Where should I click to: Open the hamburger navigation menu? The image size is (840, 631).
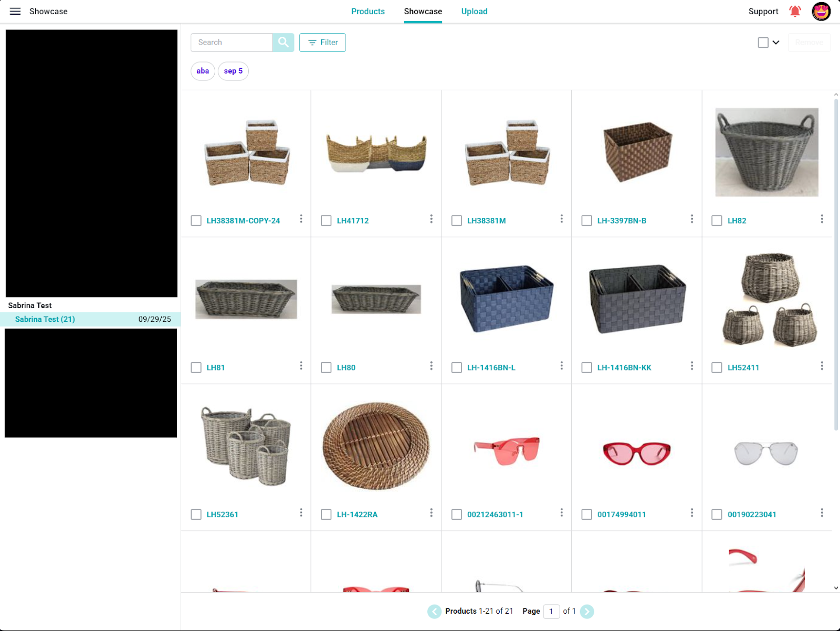click(15, 12)
